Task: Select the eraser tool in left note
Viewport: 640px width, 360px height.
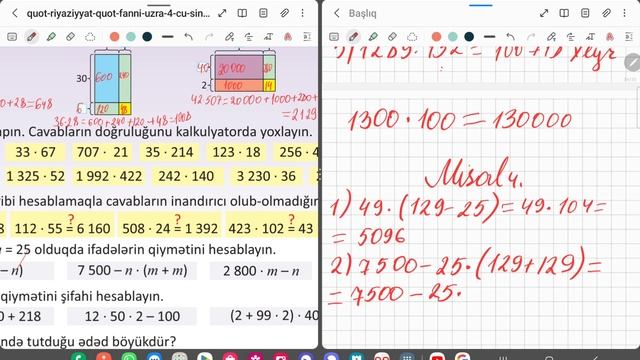Action: coord(70,37)
